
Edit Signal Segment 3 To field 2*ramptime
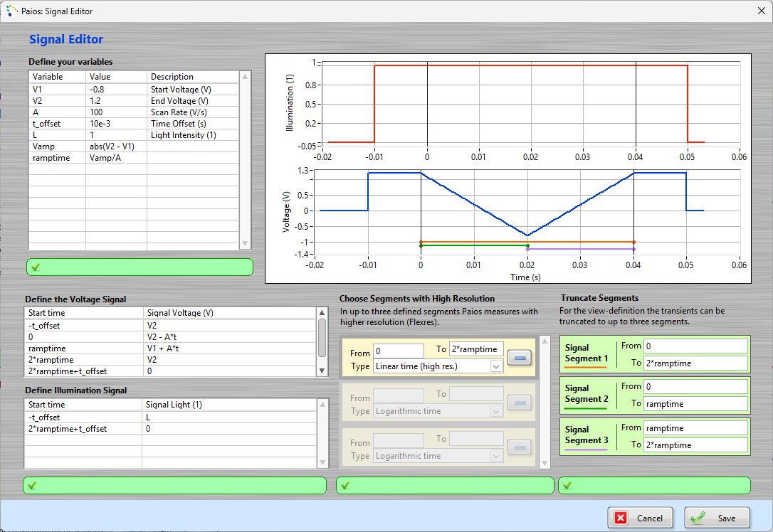coord(695,445)
